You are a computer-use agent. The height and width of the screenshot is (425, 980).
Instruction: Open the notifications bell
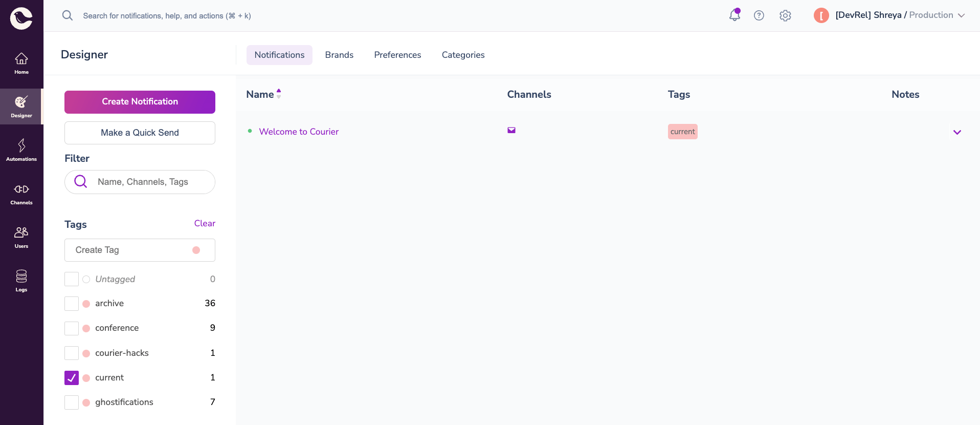734,15
